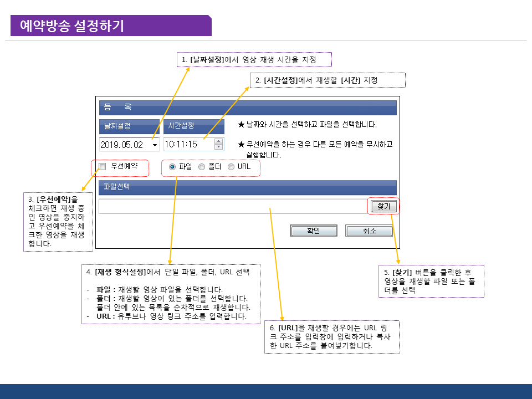Click the 찾기 browse button
This screenshot has height=399, width=532.
383,206
